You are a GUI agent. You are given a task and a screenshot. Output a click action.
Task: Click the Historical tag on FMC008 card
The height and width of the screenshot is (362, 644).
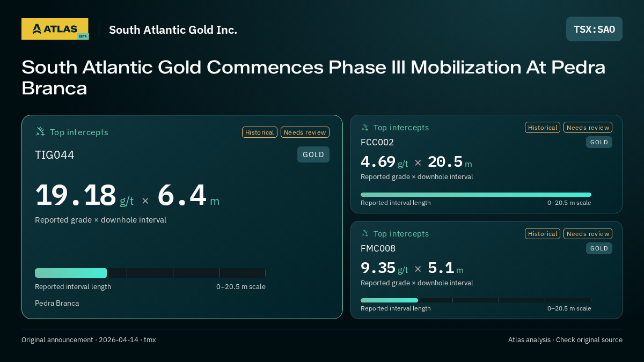click(543, 234)
